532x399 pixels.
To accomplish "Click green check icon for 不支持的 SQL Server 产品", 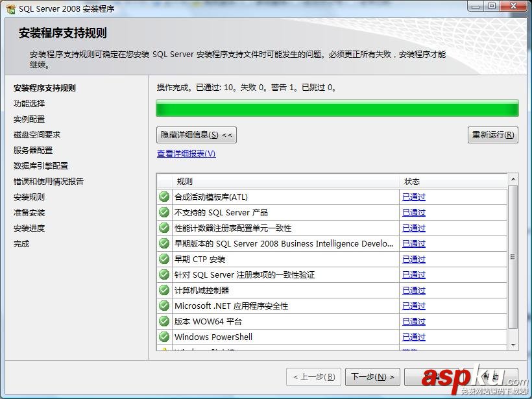I will coord(164,212).
